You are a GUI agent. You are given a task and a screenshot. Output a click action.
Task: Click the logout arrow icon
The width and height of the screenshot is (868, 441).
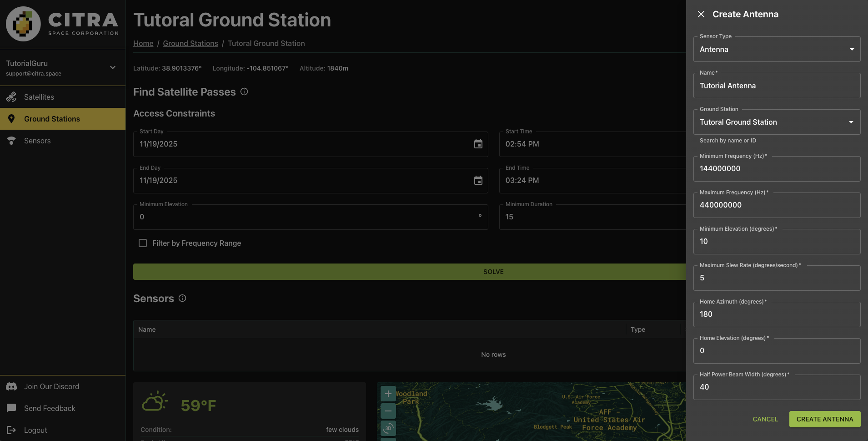(11, 430)
